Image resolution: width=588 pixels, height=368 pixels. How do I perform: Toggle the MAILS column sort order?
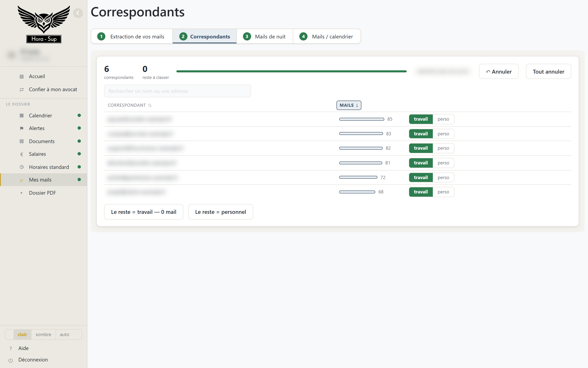point(349,105)
